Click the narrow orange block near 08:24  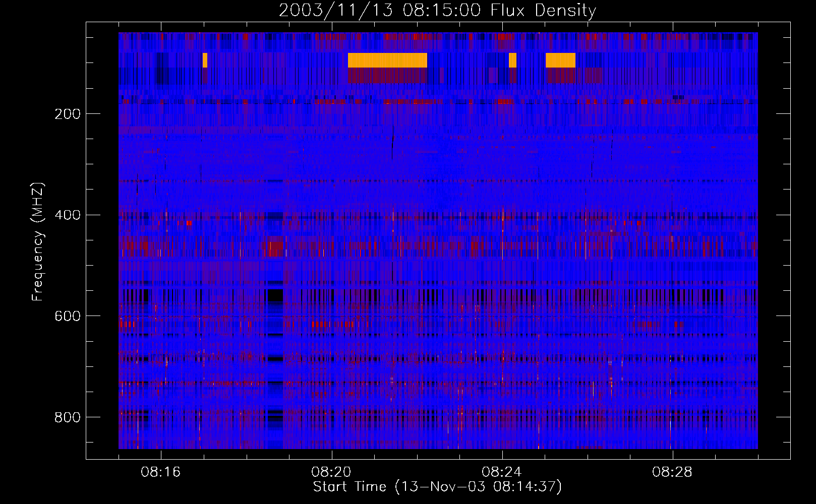coord(512,60)
